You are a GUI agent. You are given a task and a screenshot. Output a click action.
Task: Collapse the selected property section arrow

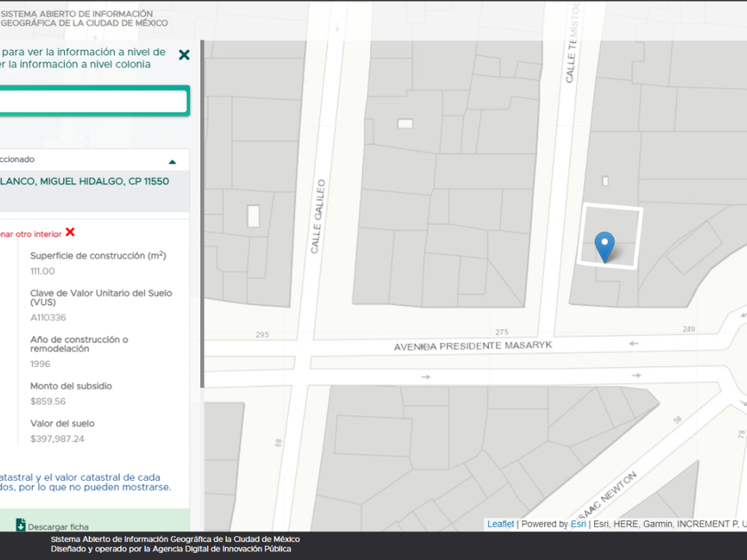tap(173, 162)
